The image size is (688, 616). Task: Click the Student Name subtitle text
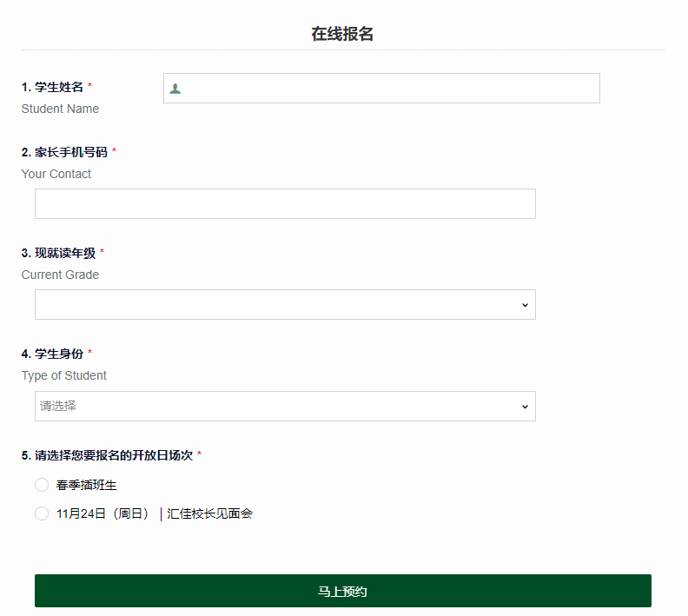pyautogui.click(x=60, y=109)
